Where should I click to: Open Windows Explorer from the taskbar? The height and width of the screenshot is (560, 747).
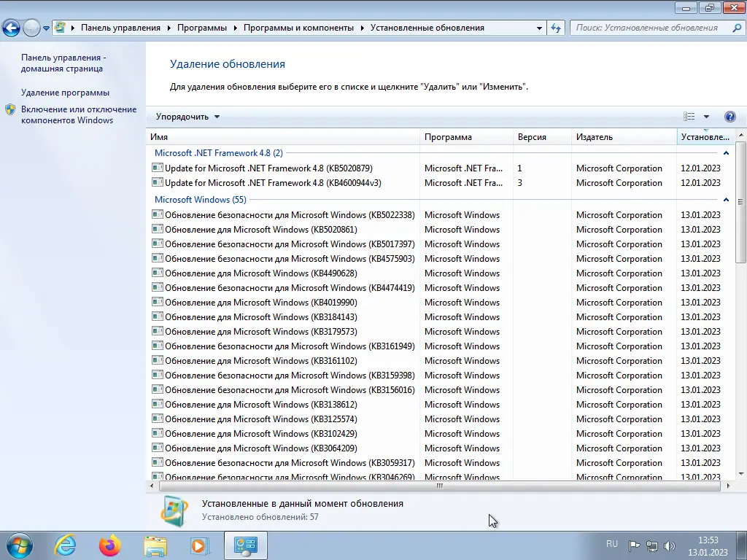tap(155, 545)
